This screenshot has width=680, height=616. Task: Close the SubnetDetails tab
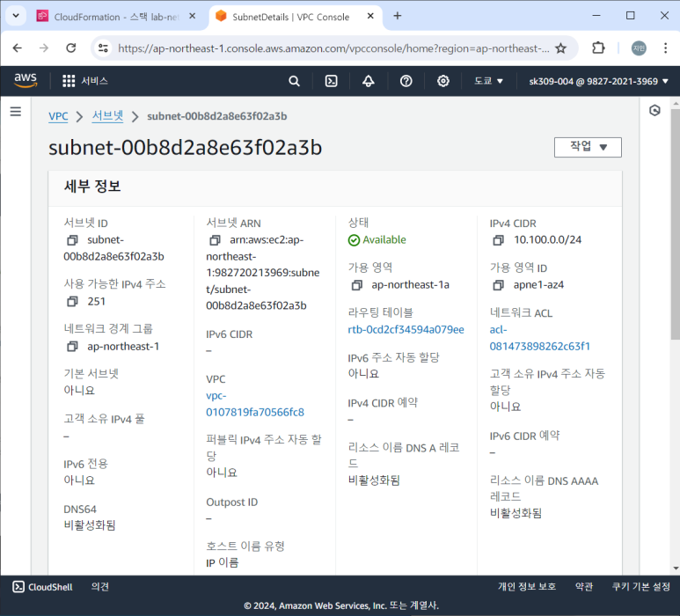(370, 16)
